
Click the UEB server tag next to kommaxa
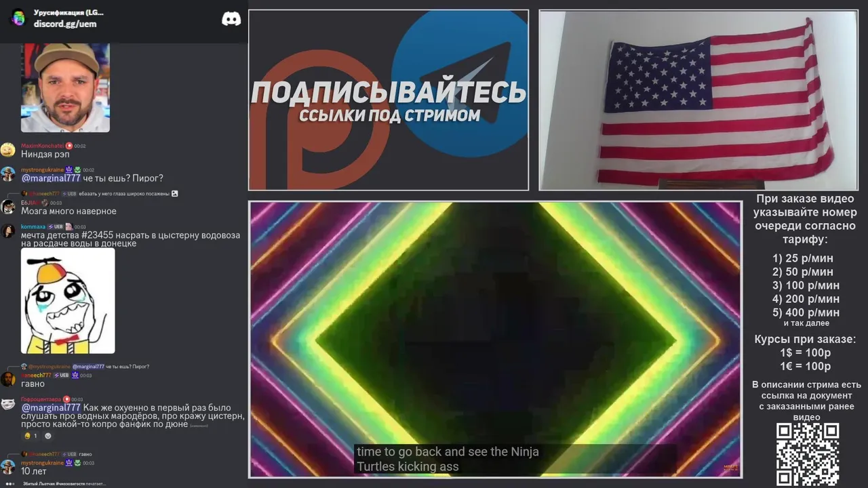coord(56,226)
